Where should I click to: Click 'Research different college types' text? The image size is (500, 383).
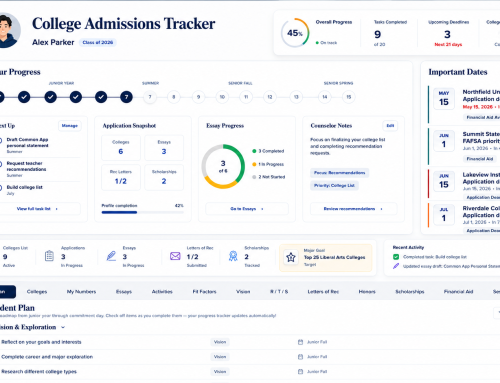pyautogui.click(x=39, y=372)
